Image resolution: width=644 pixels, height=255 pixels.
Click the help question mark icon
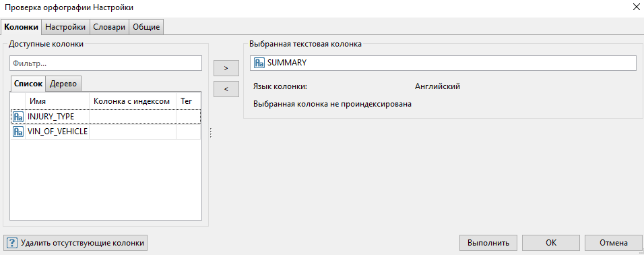coord(12,243)
